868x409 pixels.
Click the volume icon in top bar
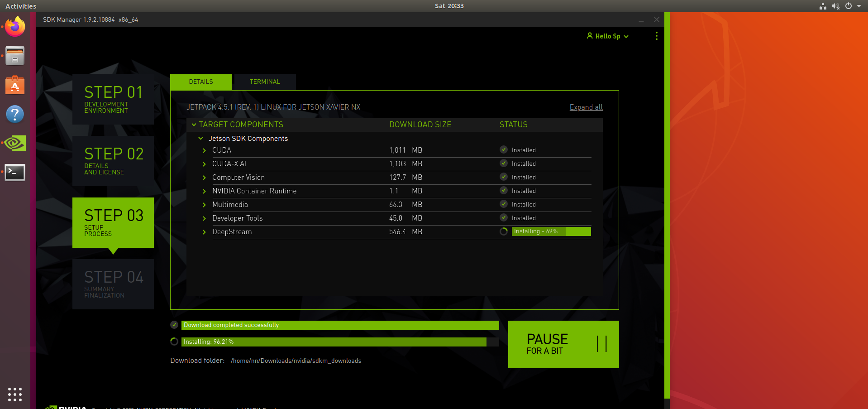(836, 6)
